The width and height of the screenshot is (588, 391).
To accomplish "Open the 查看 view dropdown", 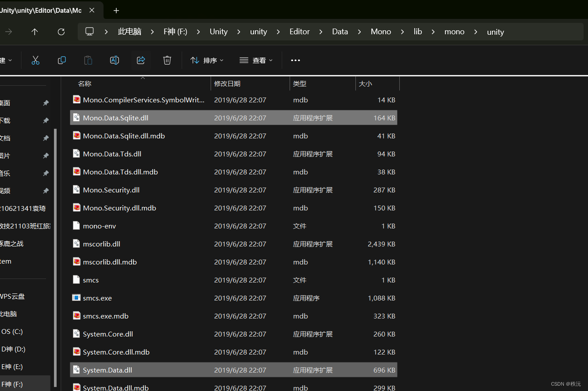I will point(256,60).
